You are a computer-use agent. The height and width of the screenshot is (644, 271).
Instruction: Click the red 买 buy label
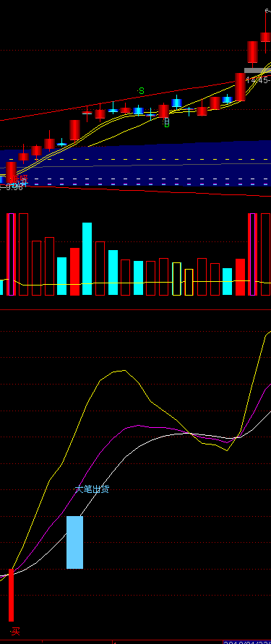pyautogui.click(x=15, y=631)
